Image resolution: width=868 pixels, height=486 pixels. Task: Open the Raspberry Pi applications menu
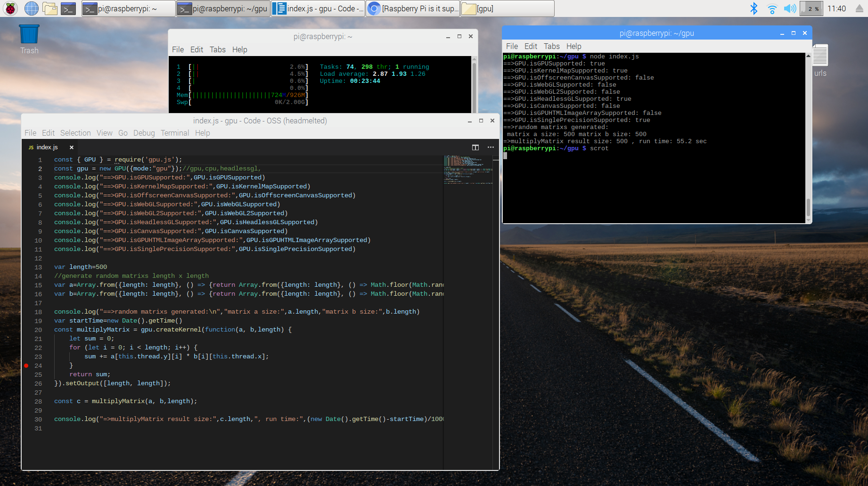click(10, 8)
